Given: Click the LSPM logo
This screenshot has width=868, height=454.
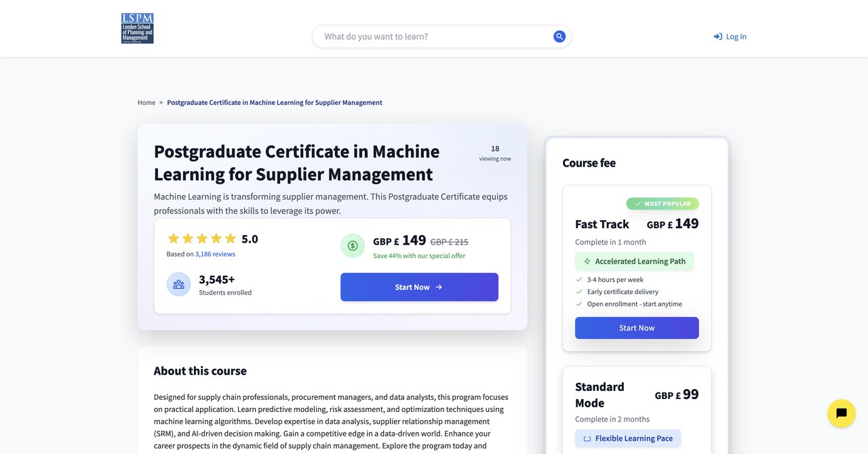Looking at the screenshot, I should tap(137, 28).
